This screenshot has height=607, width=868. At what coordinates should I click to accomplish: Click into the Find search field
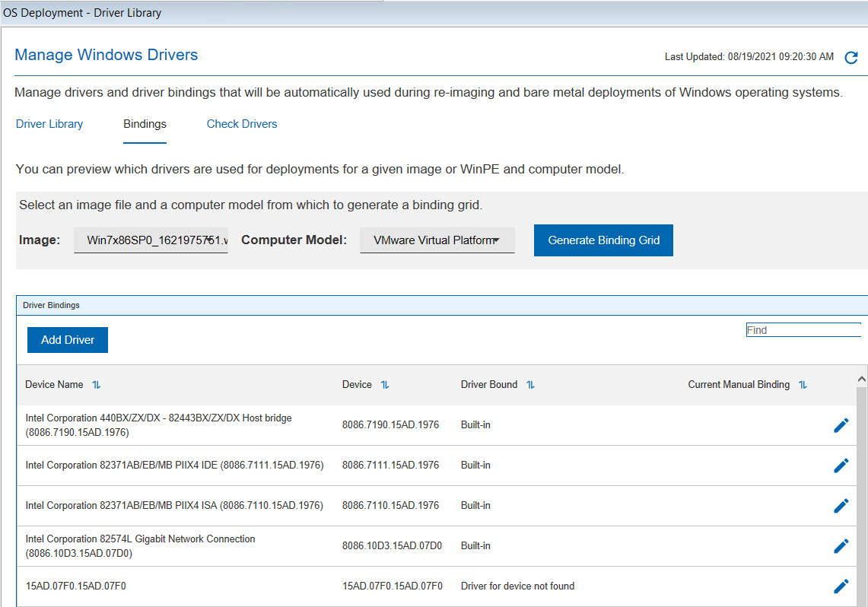pos(803,330)
